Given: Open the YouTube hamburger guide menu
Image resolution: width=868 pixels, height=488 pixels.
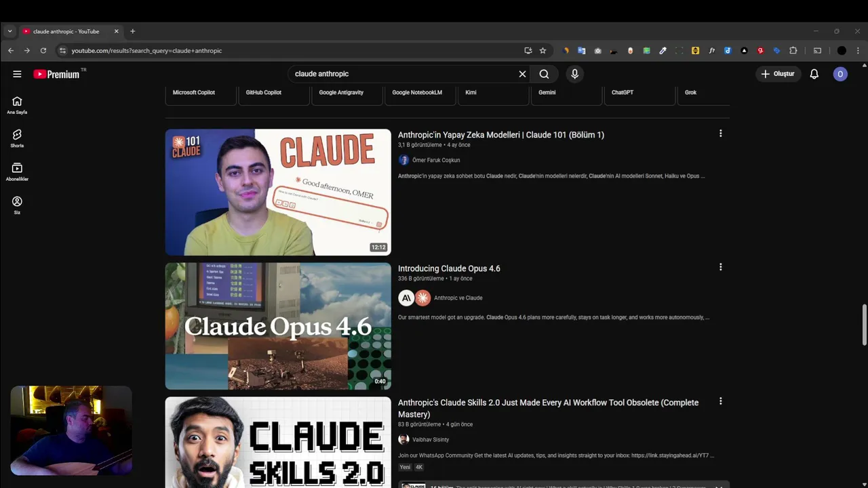Looking at the screenshot, I should (17, 74).
